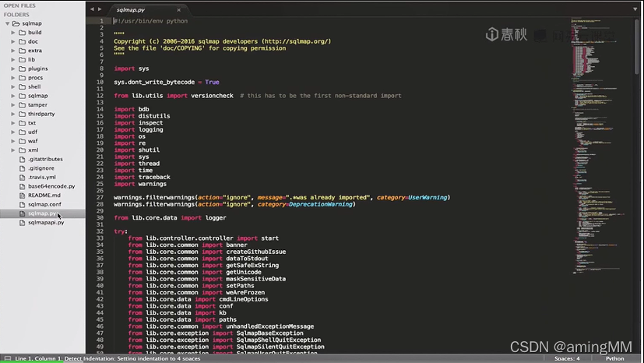The height and width of the screenshot is (363, 644).
Task: Select the thirdparty folder label
Action: click(x=41, y=114)
